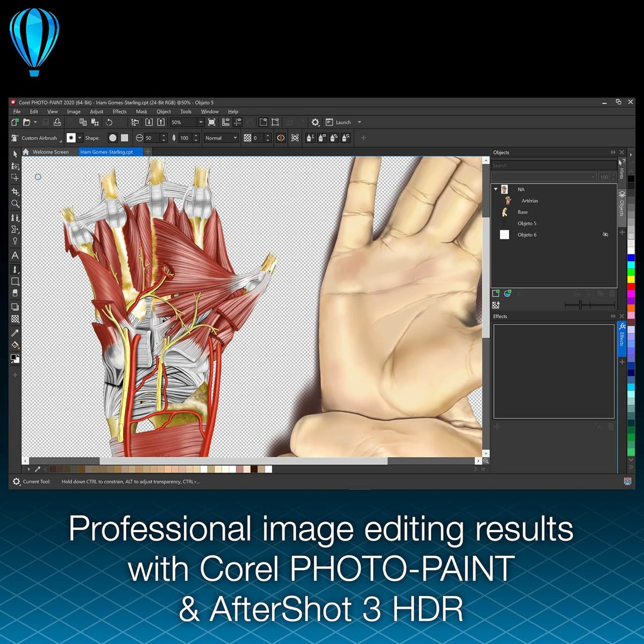Open the File menu

point(17,112)
